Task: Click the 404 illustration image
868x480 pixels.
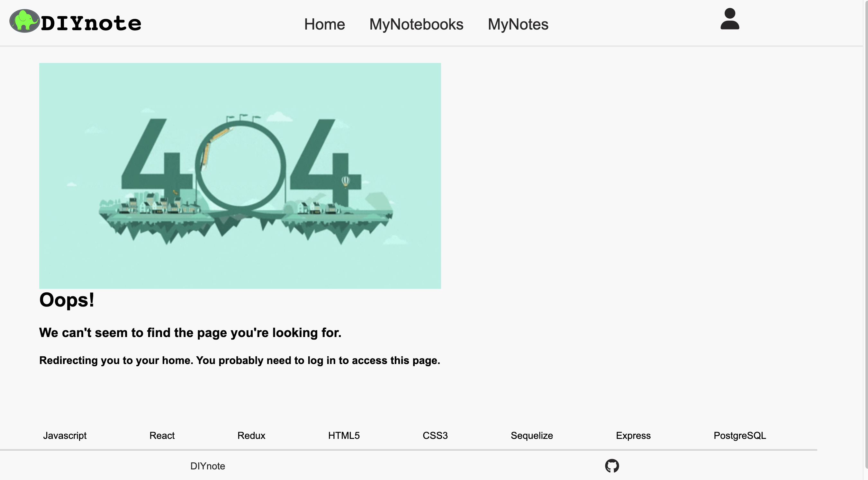Action: tap(240, 175)
